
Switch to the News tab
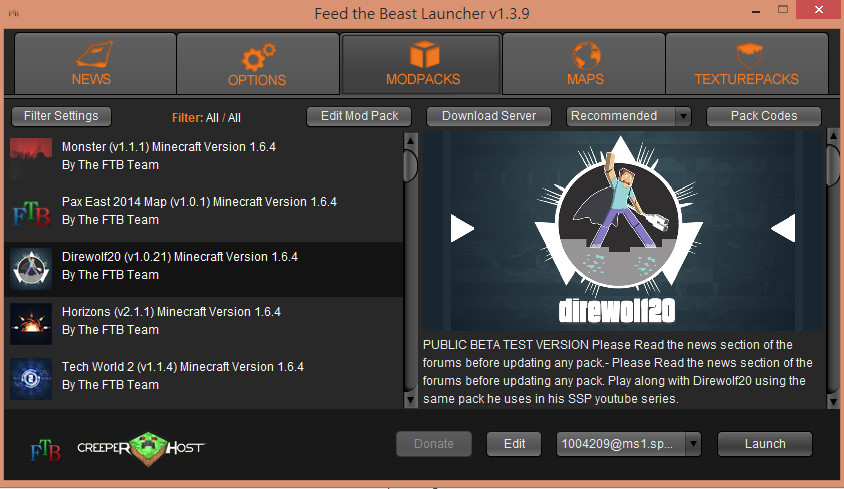tap(92, 64)
